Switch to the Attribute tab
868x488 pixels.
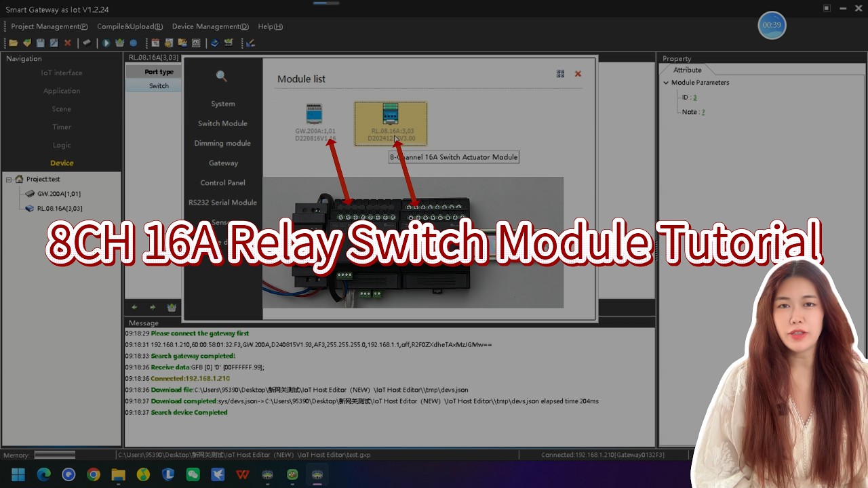[687, 70]
